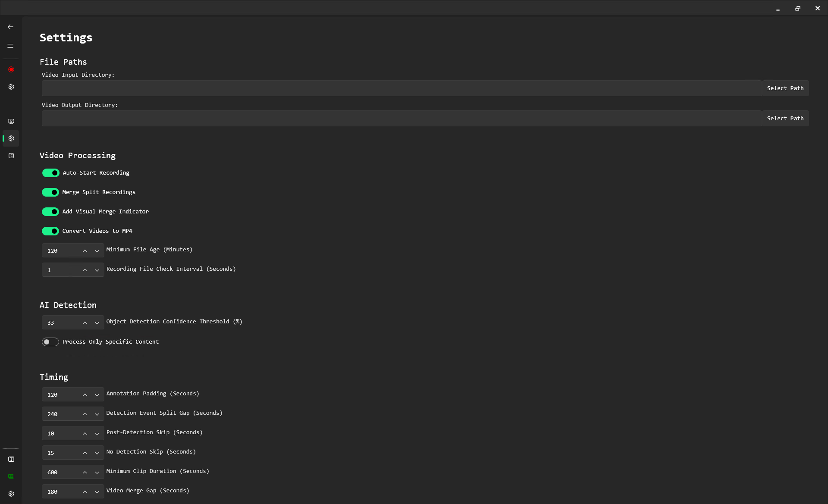
Task: Click Select Path for Video Input Directory
Action: [785, 88]
